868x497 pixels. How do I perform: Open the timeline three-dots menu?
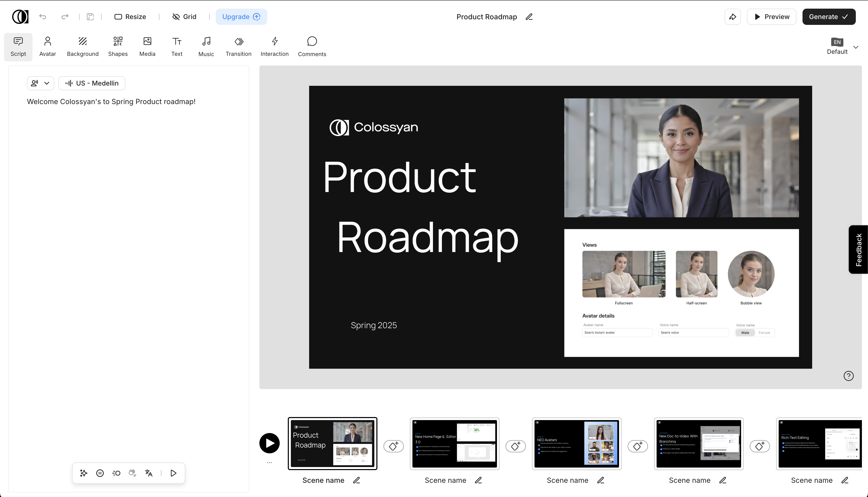click(270, 462)
